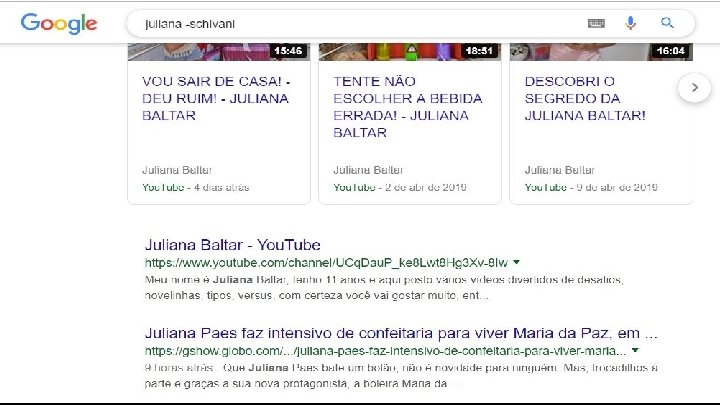Click the gshow.globo.com URL
This screenshot has width=720, height=405.
click(x=385, y=351)
